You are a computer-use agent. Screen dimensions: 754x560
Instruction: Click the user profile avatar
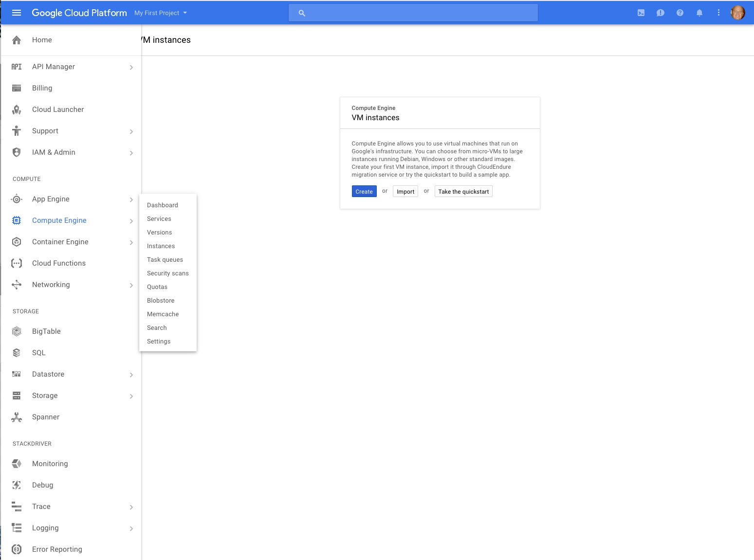(737, 13)
